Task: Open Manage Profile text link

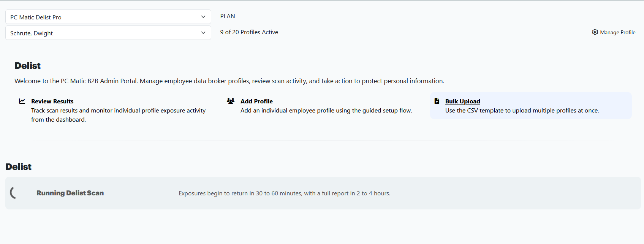Action: (x=618, y=32)
